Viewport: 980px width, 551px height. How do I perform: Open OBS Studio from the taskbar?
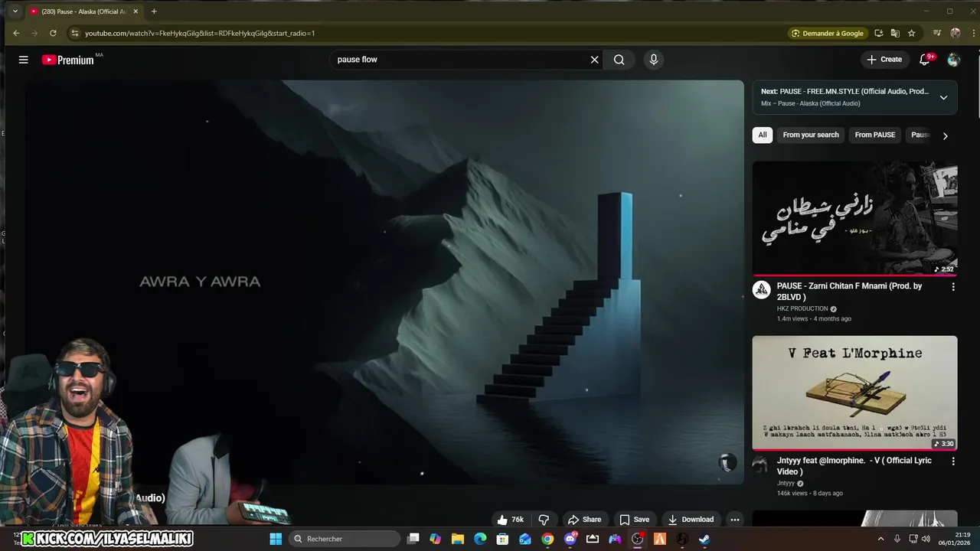[x=637, y=539]
